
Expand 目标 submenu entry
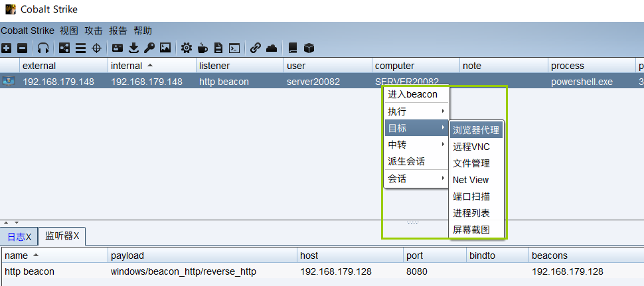tap(416, 128)
